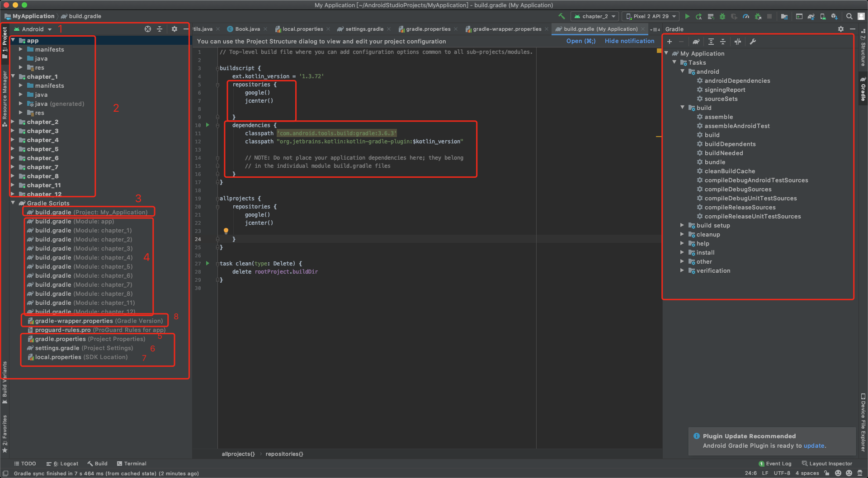Click Apply Changes and Restart Activity icon
Viewport: 868px width, 478px height.
(x=699, y=16)
